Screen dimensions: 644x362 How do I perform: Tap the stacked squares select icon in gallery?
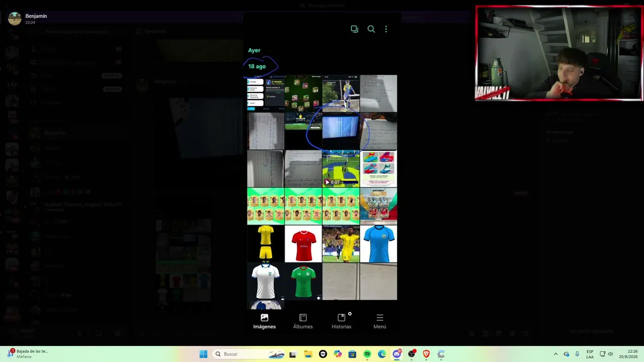coord(354,29)
